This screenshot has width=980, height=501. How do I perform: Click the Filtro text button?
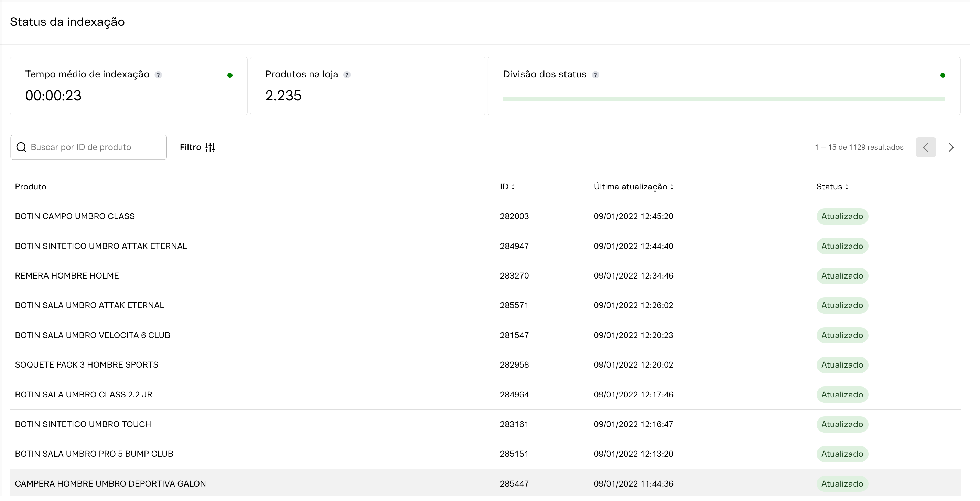[190, 147]
